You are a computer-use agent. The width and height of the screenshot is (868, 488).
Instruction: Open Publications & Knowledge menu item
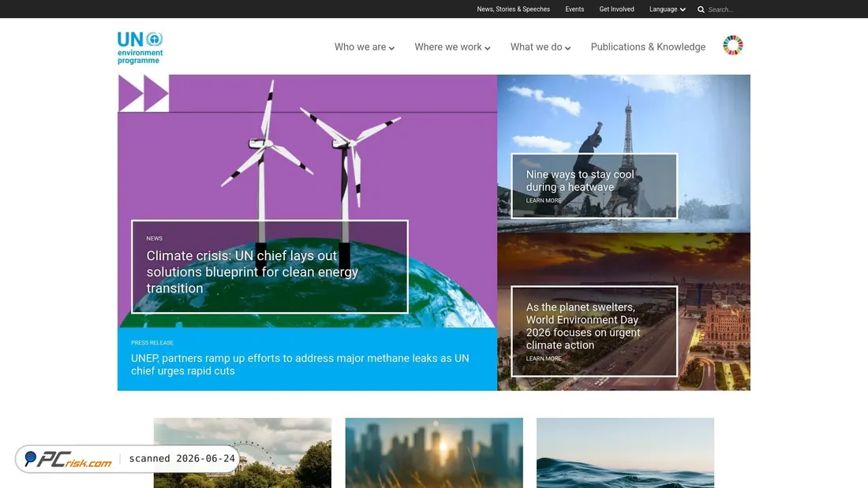[x=648, y=47]
